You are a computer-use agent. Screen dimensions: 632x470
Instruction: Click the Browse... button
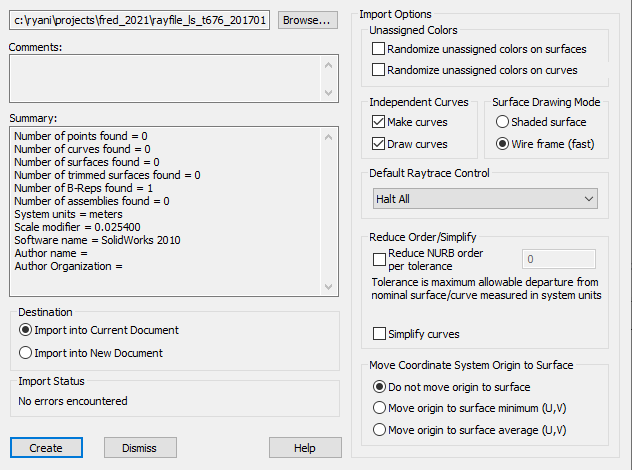pos(307,20)
